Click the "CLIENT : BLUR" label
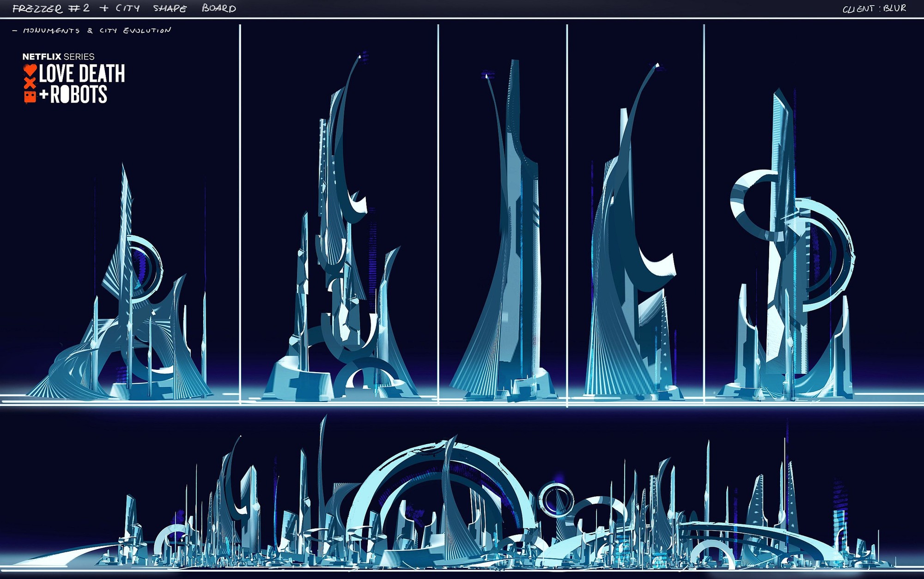The height and width of the screenshot is (579, 924). pyautogui.click(x=874, y=8)
